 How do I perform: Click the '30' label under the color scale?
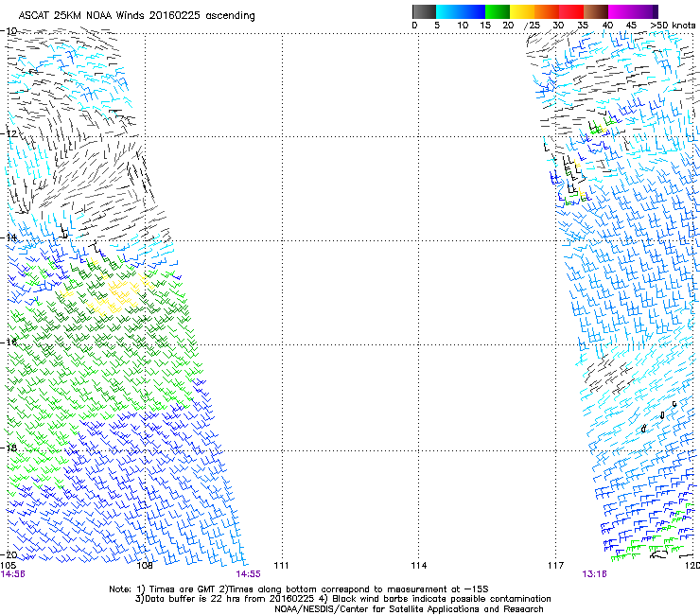pos(558,26)
